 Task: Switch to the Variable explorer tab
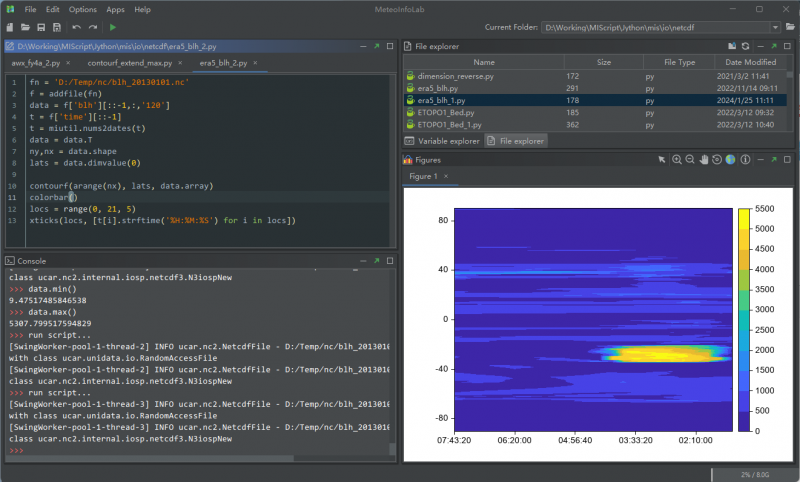442,141
